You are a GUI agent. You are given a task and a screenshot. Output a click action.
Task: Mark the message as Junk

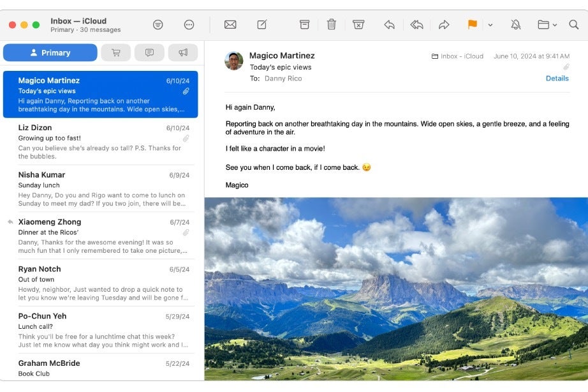tap(358, 25)
